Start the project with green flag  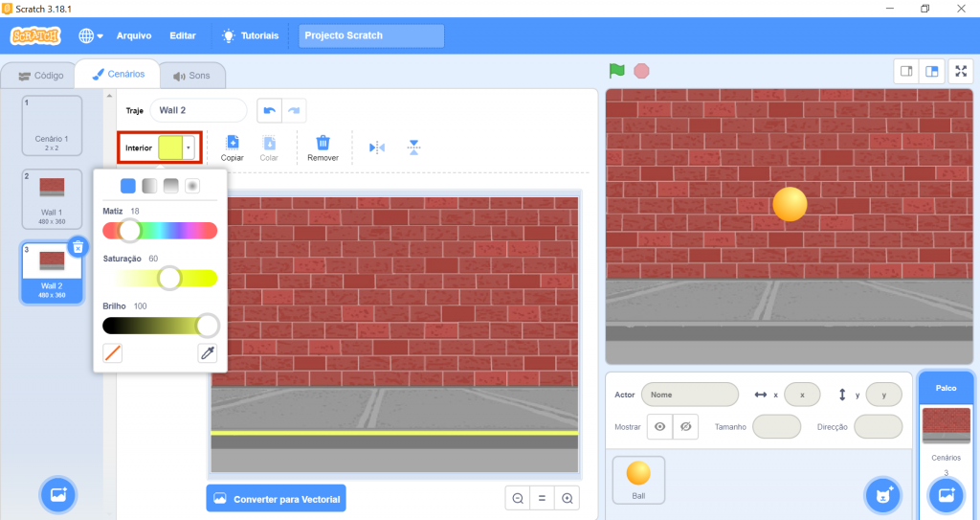point(617,71)
